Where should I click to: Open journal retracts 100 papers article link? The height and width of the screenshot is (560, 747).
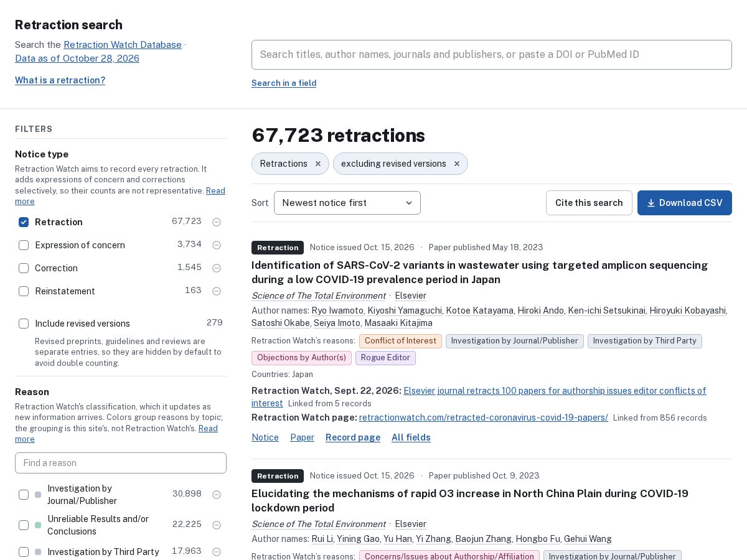[479, 397]
